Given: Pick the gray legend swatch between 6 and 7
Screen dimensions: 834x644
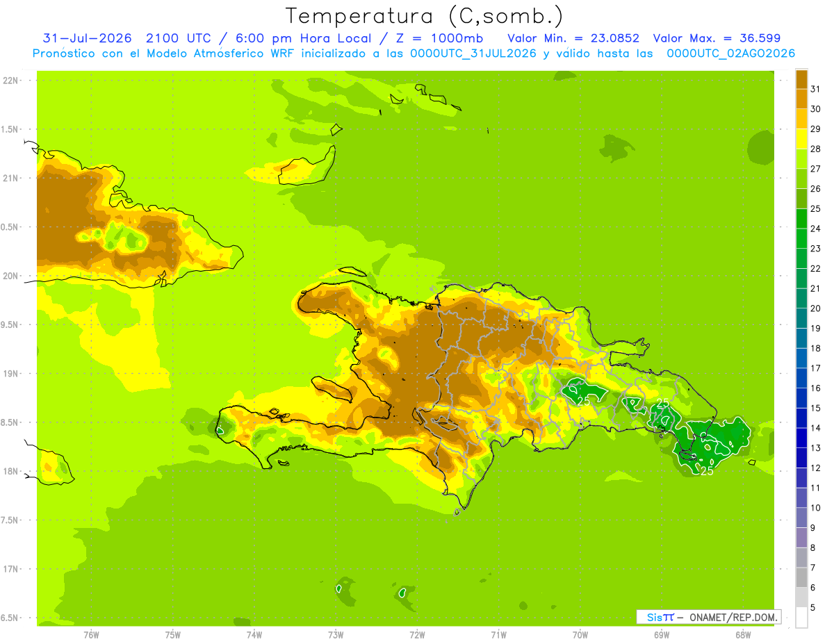Looking at the screenshot, I should (801, 577).
